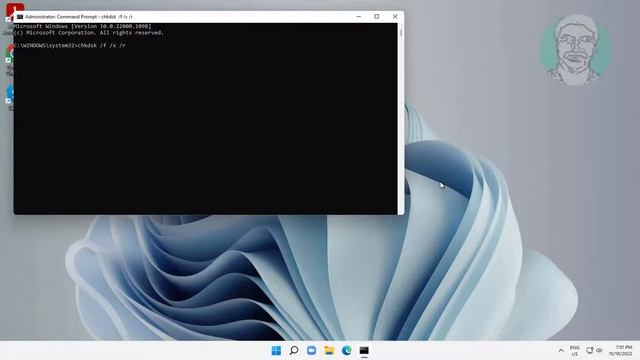Open volume speaker tray icon
The image size is (640, 360).
tap(599, 350)
